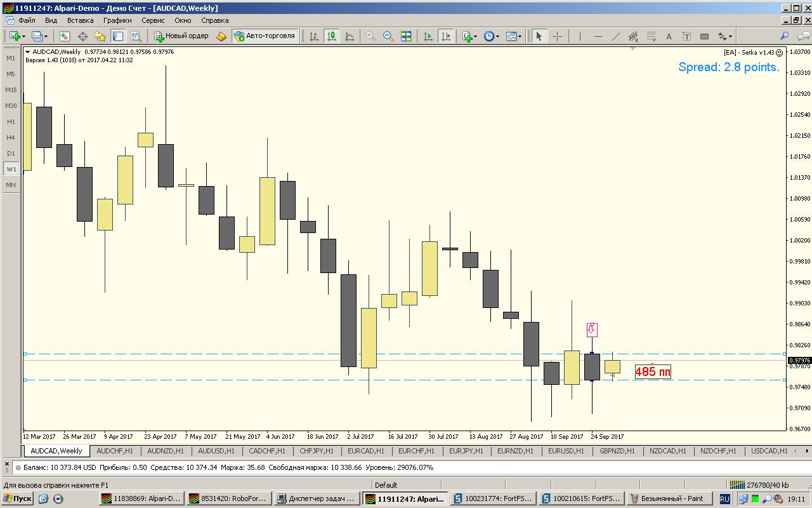Image resolution: width=812 pixels, height=508 pixels.
Task: Click the RU language indicator in tray
Action: coord(724,499)
